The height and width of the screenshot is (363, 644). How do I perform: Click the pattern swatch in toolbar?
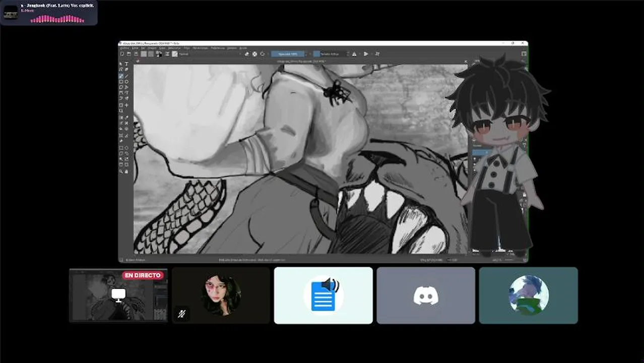coord(151,54)
